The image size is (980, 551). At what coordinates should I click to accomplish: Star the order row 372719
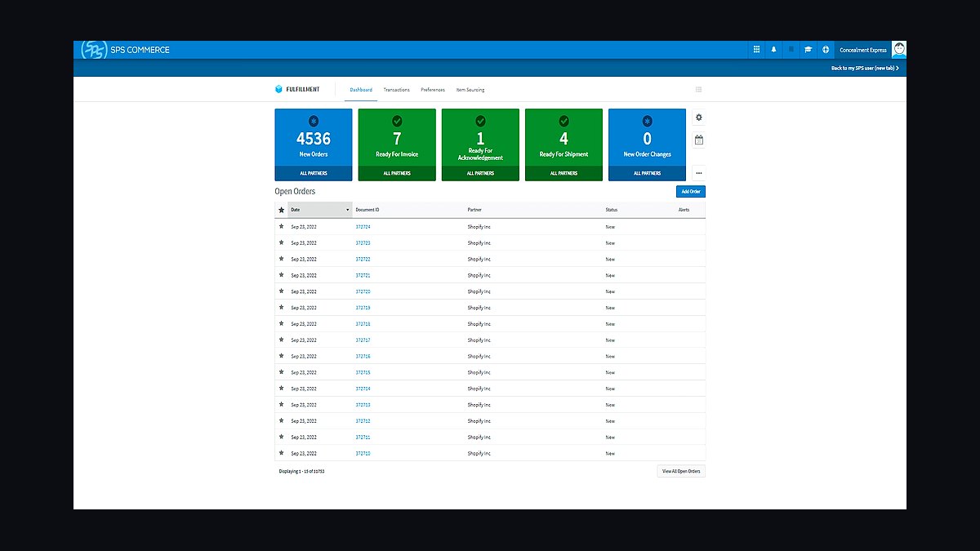coord(282,308)
